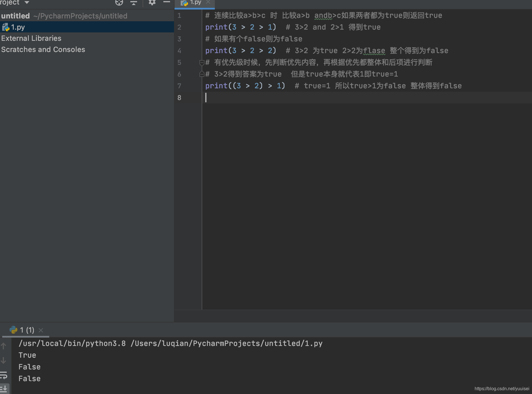Click fold end marker on line 6

coord(202,74)
